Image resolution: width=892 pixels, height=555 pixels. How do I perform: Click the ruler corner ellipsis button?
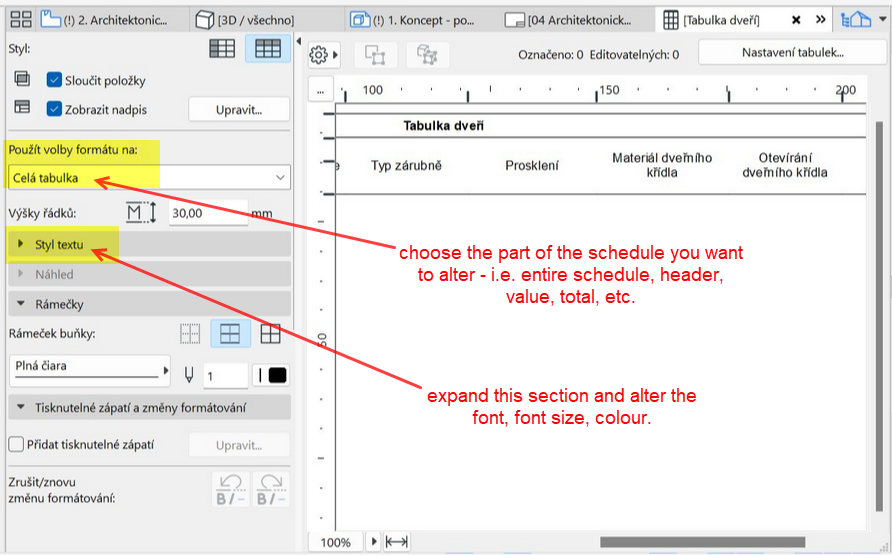point(321,90)
